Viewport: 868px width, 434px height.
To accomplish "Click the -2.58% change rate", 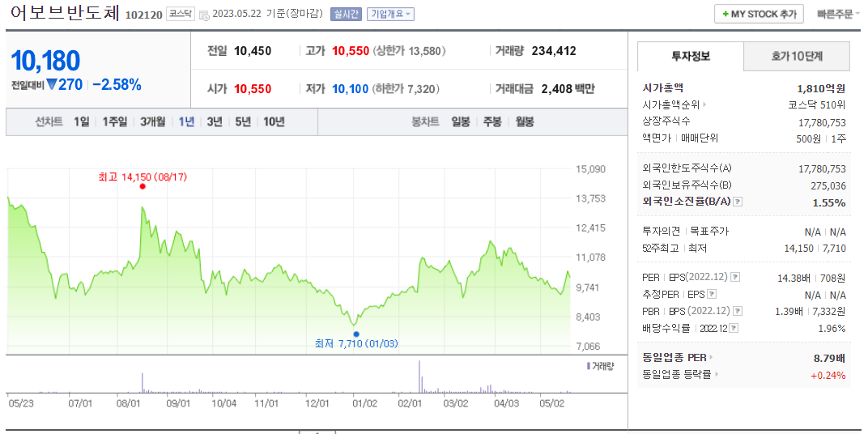I will [117, 85].
